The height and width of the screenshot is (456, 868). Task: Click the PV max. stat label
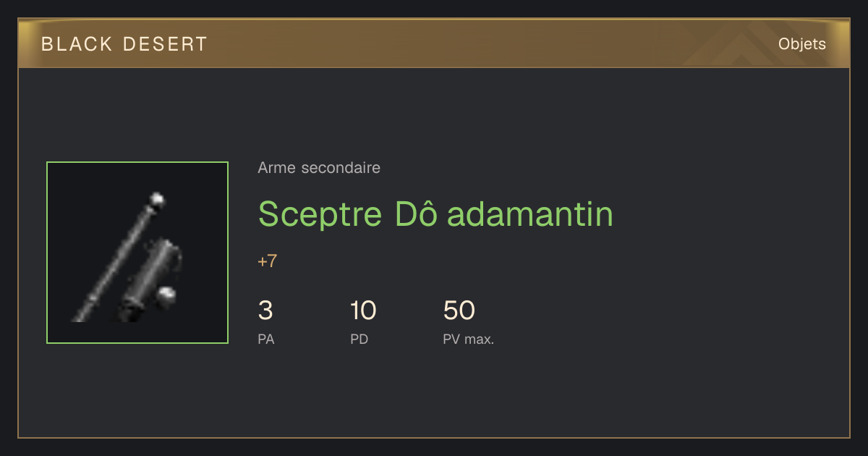(x=469, y=339)
